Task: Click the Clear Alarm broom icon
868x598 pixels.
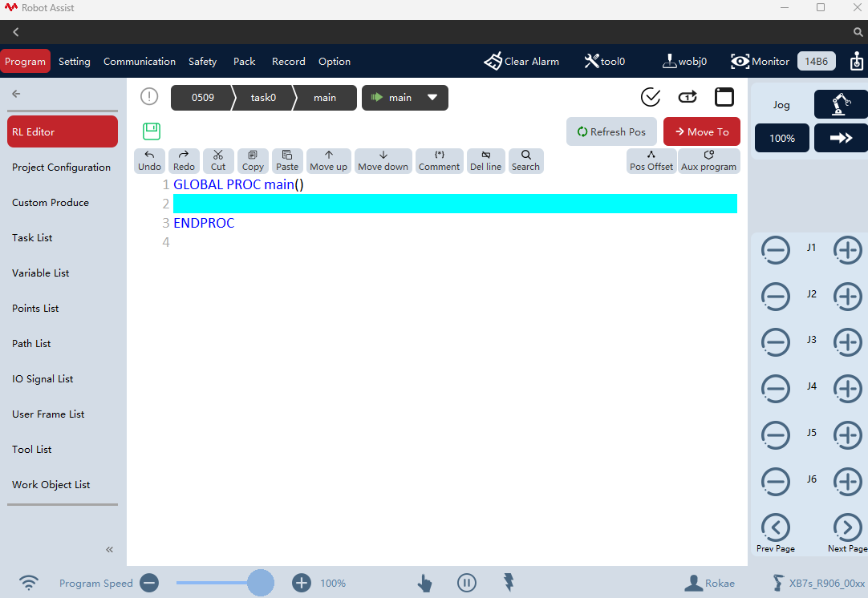Action: (493, 62)
